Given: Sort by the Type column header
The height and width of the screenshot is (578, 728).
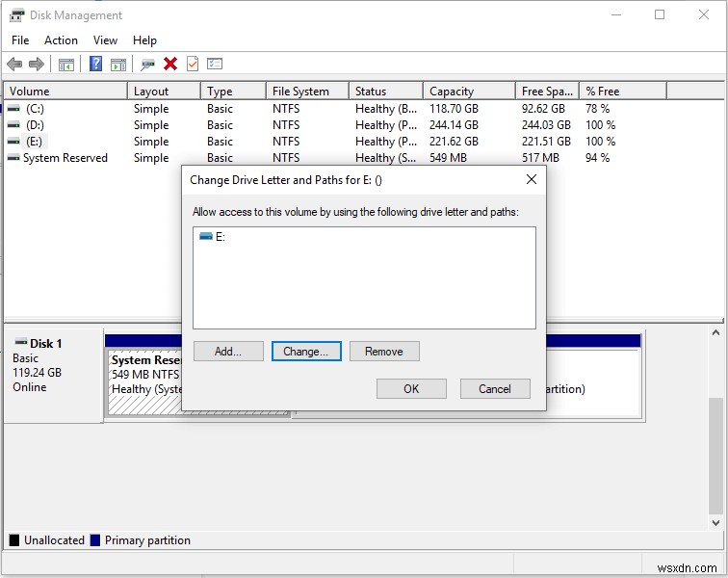Looking at the screenshot, I should [x=234, y=92].
